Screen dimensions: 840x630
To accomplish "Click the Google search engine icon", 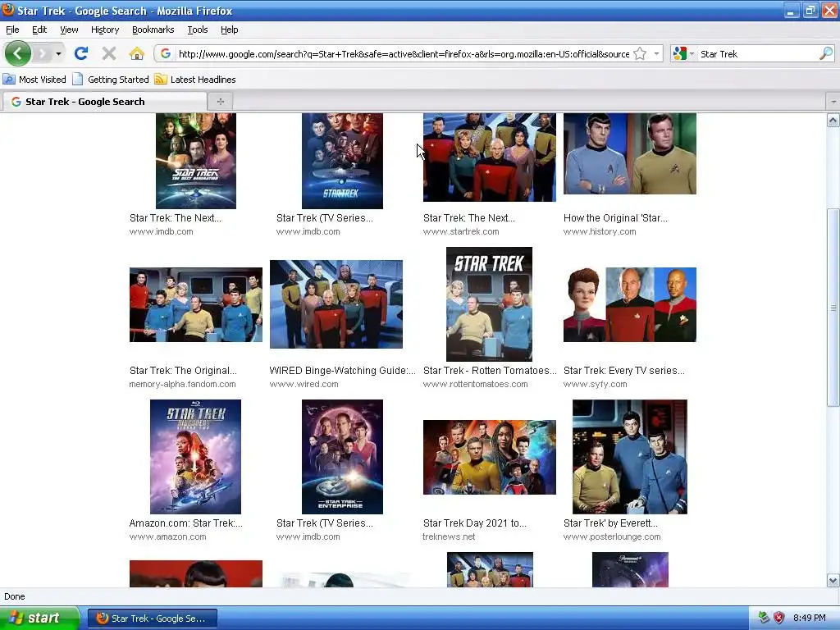I will 680,53.
